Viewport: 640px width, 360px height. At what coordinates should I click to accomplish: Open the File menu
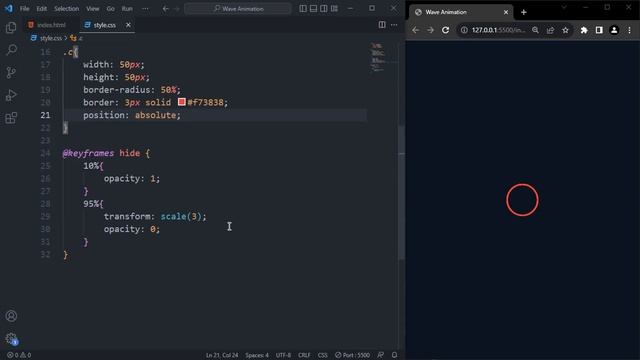(x=24, y=8)
